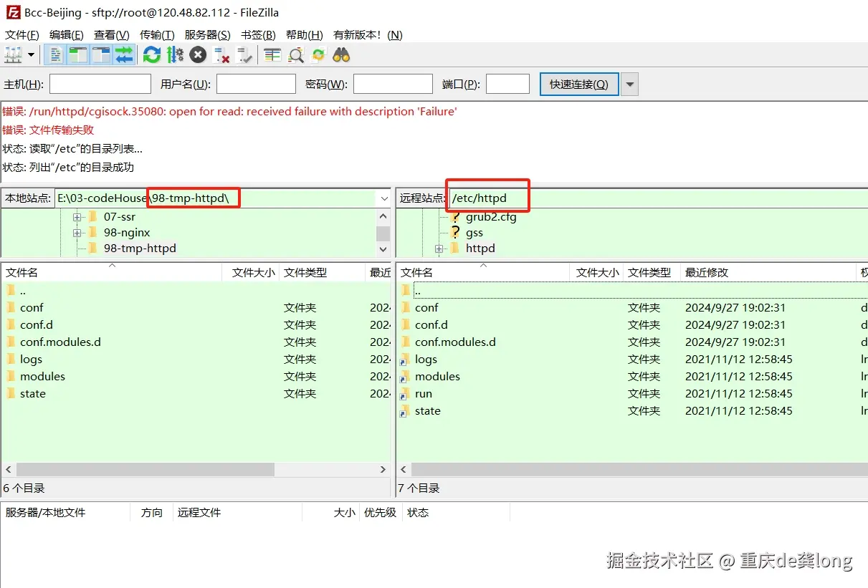Click the local tree scroll down arrow

click(383, 249)
